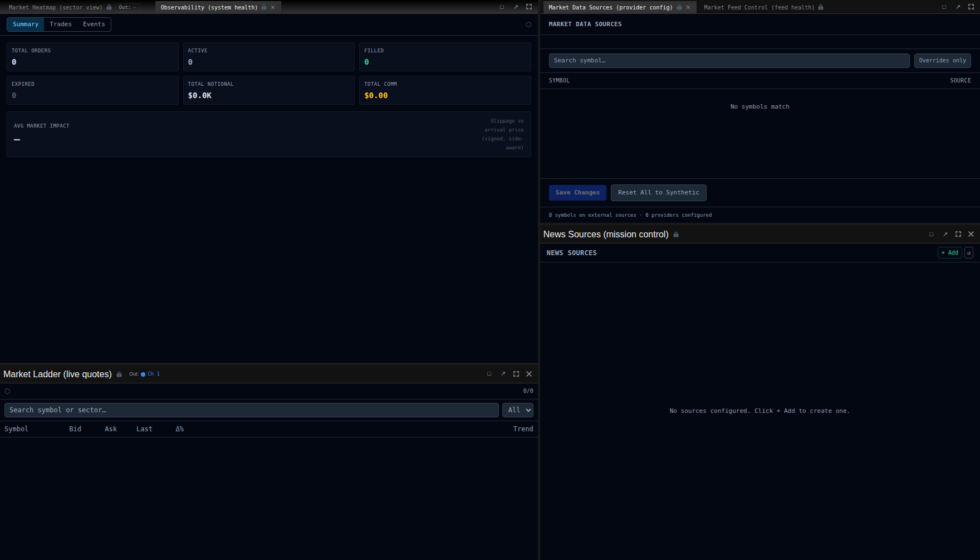980x560 pixels.
Task: Sort Market Ladder by Bid column
Action: pyautogui.click(x=75, y=429)
